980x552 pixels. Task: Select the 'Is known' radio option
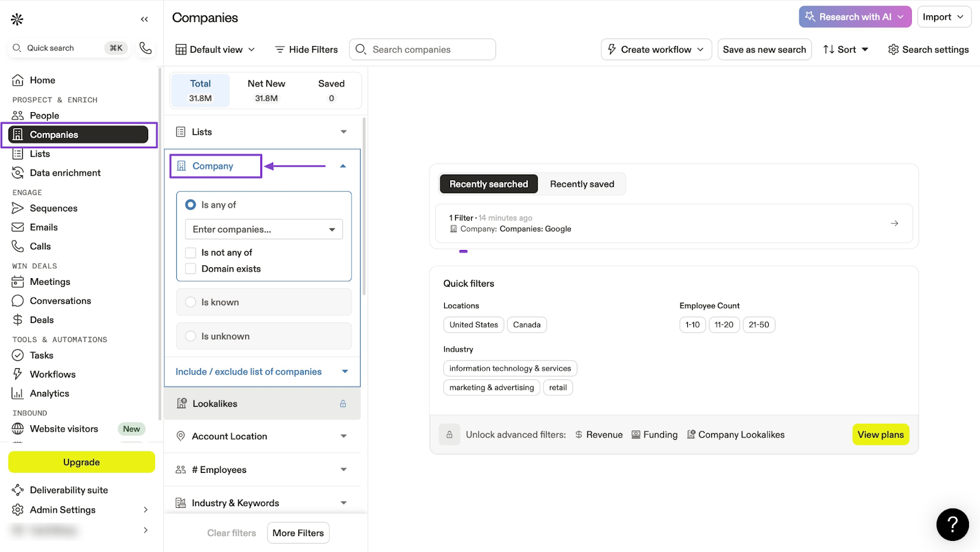(190, 302)
